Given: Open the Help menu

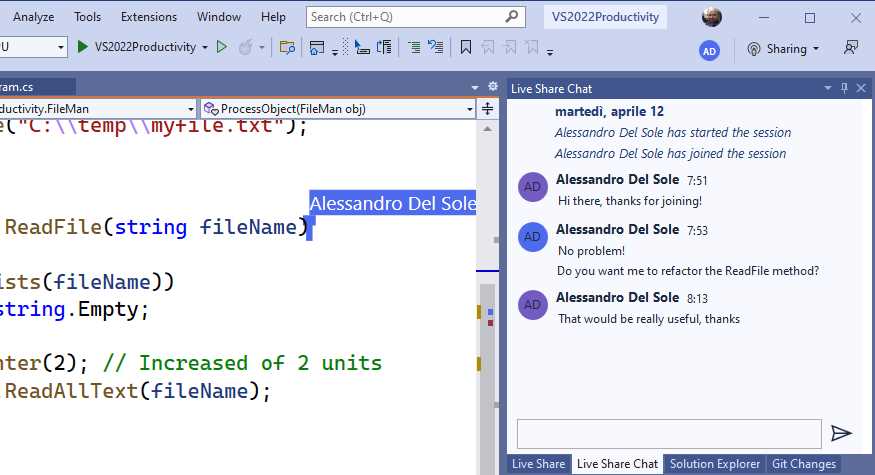Looking at the screenshot, I should (273, 17).
